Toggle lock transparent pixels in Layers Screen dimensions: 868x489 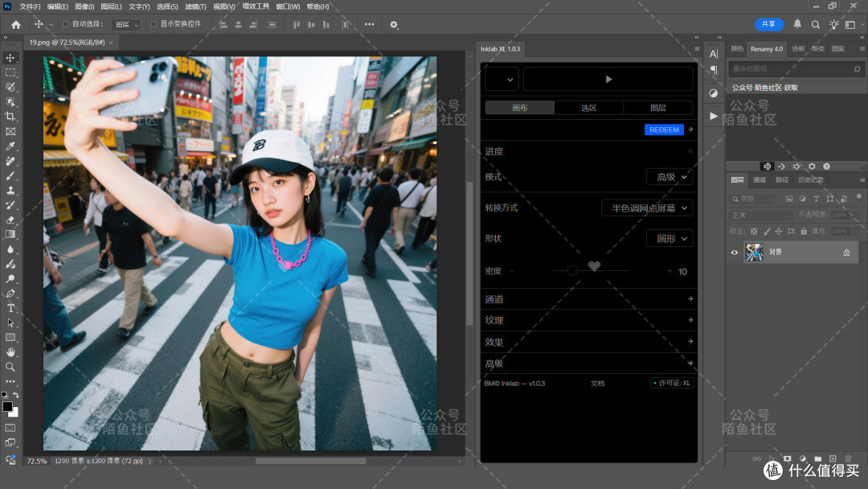[x=753, y=232]
